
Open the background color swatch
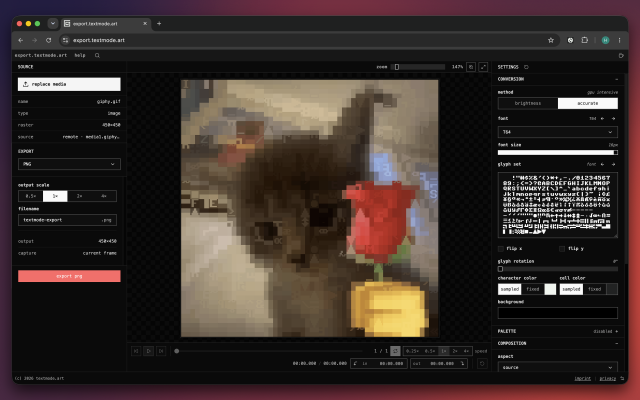pyautogui.click(x=558, y=313)
